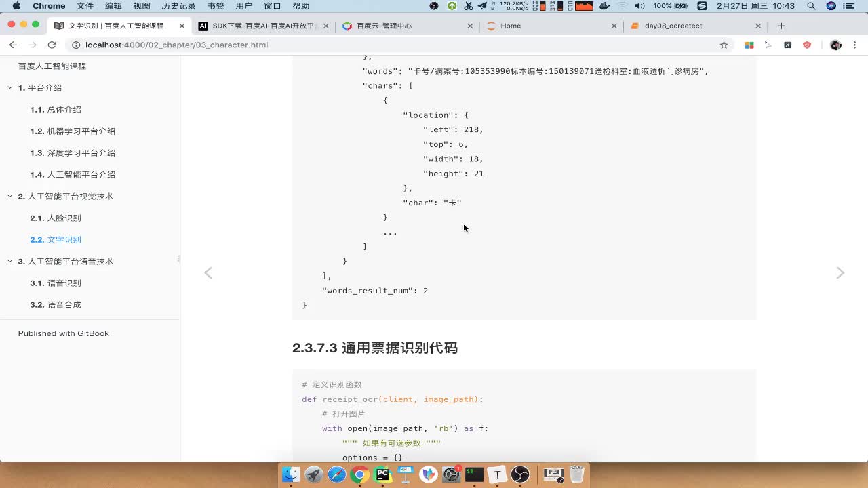The width and height of the screenshot is (868, 488).
Task: Open OBS from the Dock
Action: tap(520, 474)
